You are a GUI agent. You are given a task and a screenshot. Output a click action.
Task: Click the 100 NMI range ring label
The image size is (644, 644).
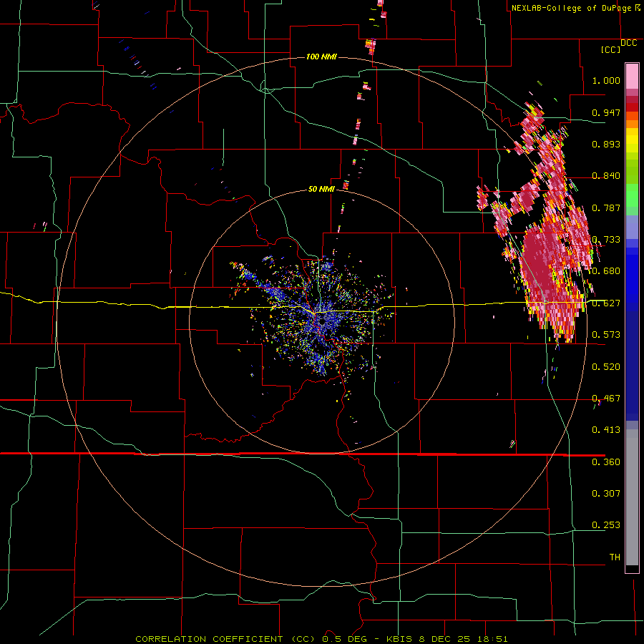(321, 57)
